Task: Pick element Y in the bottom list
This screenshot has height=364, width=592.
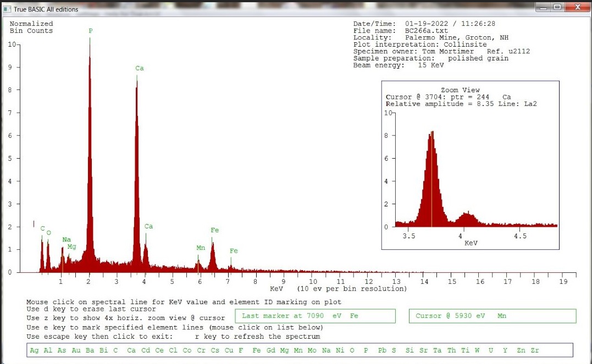Action: coord(505,350)
